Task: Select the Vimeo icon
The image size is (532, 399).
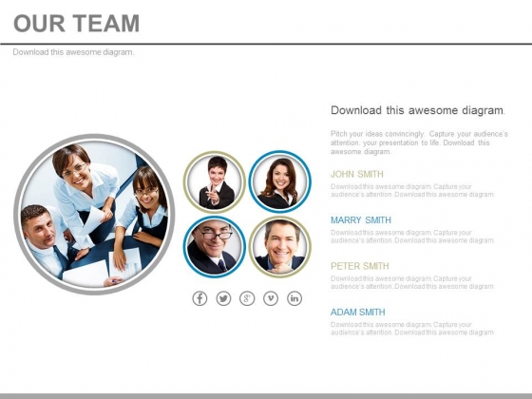Action: point(271,298)
